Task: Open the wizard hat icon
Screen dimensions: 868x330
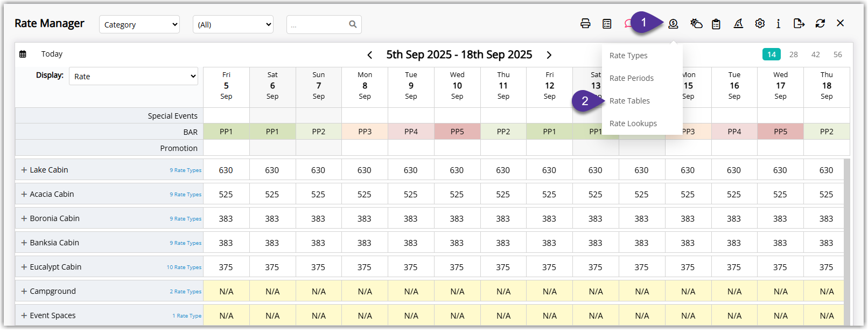Action: [x=738, y=23]
